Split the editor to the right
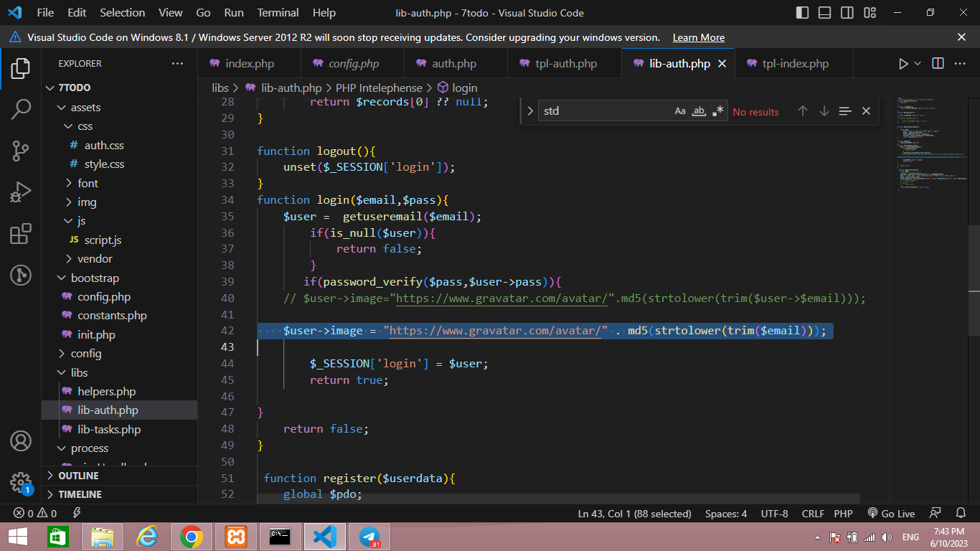This screenshot has width=980, height=551. click(x=938, y=64)
